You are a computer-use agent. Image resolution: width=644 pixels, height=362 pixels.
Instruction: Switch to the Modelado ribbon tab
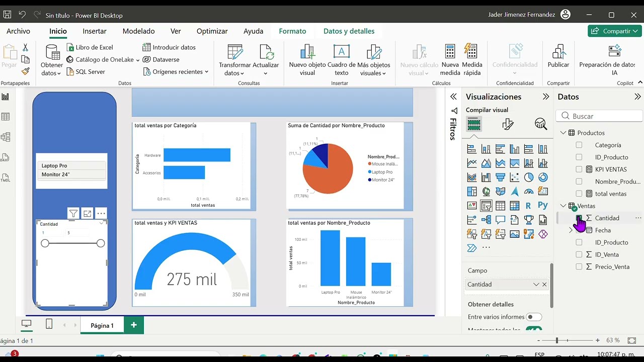coord(138,31)
